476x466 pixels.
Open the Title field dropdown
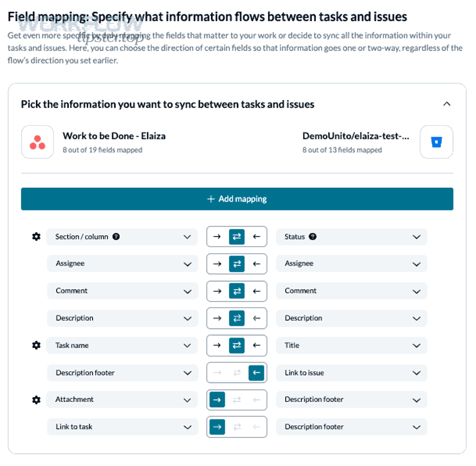(x=417, y=345)
